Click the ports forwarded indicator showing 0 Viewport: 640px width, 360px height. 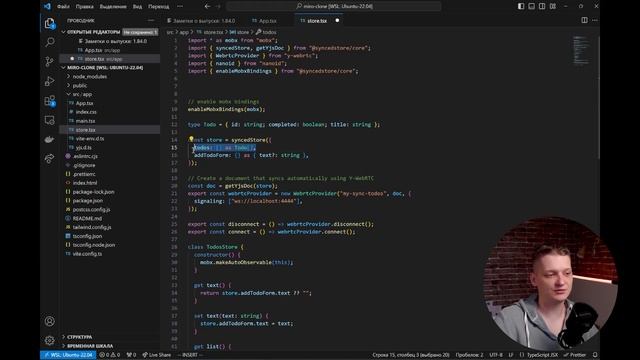(131, 355)
